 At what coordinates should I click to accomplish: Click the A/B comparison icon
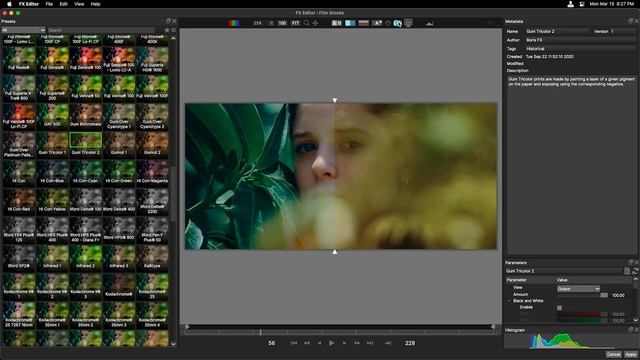[378, 23]
